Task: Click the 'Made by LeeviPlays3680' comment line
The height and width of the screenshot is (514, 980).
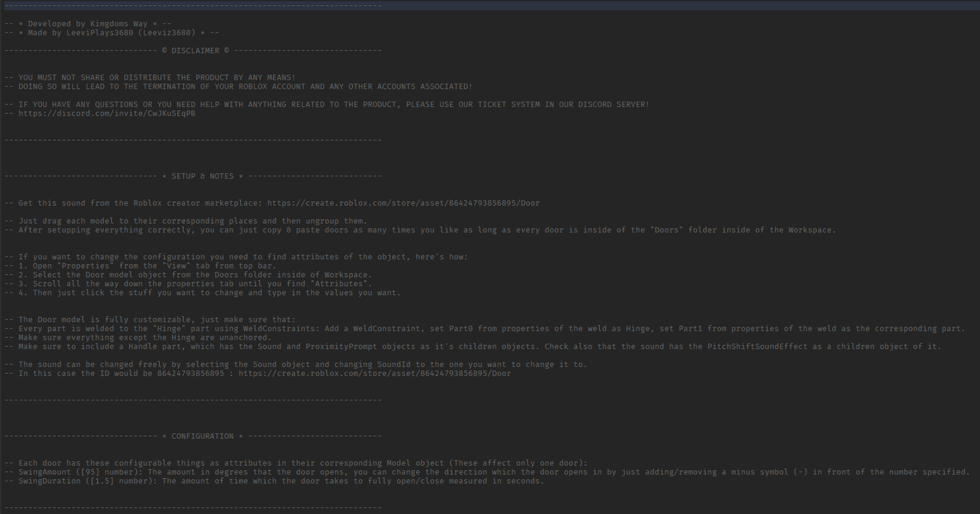Action: pyautogui.click(x=112, y=33)
